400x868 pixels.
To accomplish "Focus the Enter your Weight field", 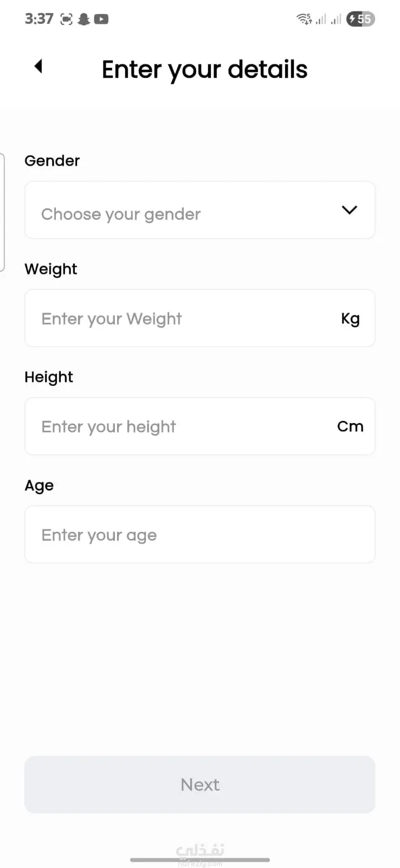I will coord(179,318).
